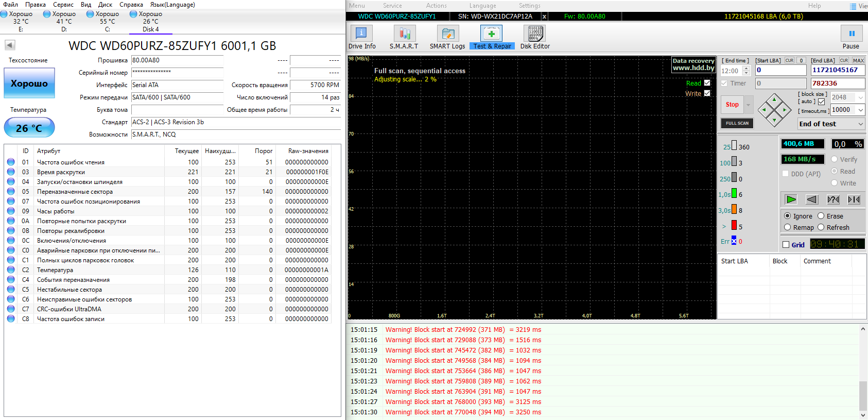Click the right arrow on navigation diamond
Image resolution: width=868 pixels, height=420 pixels.
pos(785,110)
